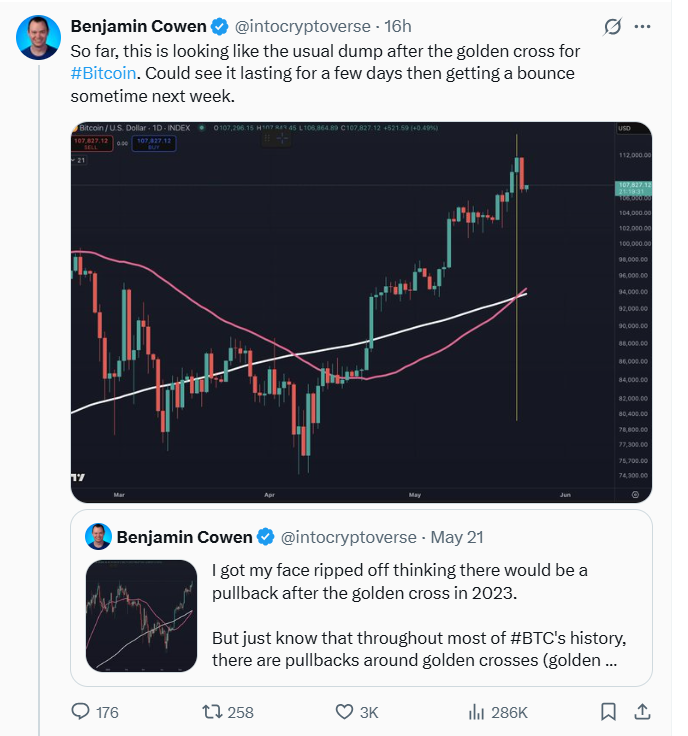Click the quoted tweet's small profile avatar

[99, 537]
